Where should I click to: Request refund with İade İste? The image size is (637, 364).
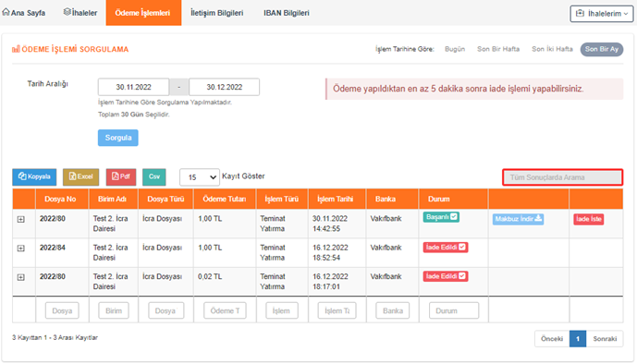tap(588, 219)
